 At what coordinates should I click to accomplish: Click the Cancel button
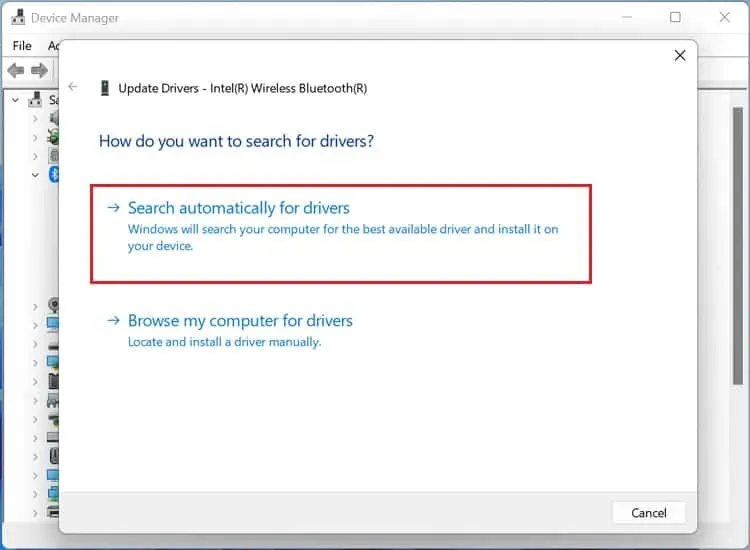649,513
